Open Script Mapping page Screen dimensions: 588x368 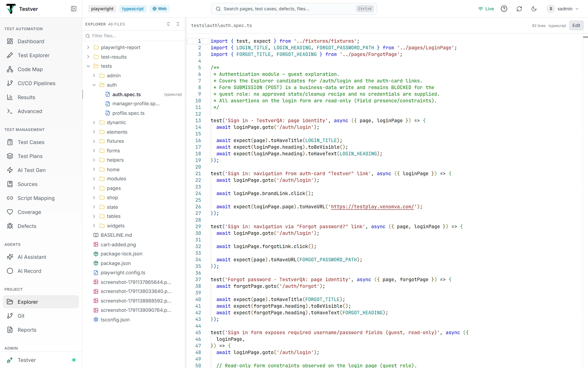click(41, 198)
